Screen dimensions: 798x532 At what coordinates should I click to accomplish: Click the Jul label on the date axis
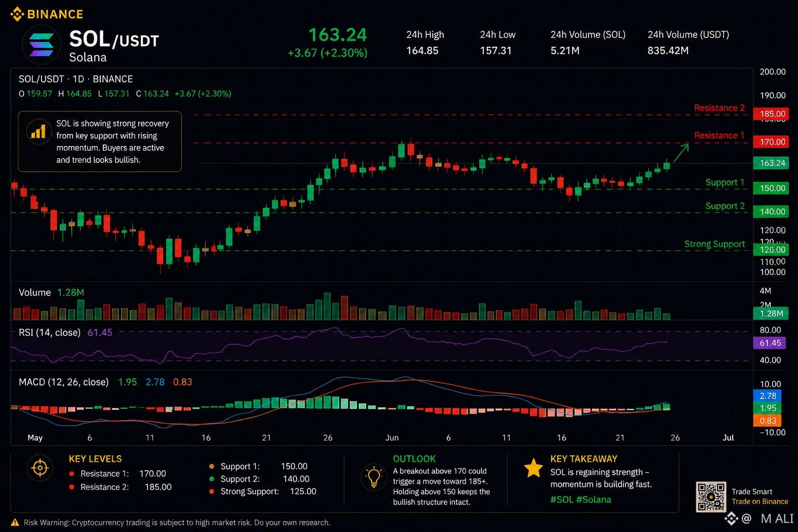coord(728,437)
